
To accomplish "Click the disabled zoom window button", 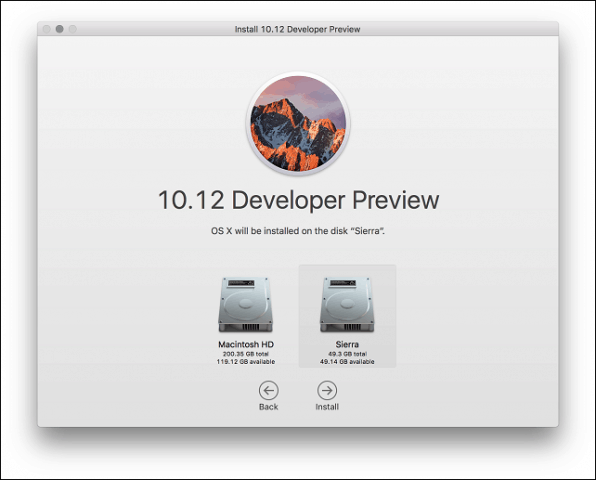I will [x=73, y=29].
